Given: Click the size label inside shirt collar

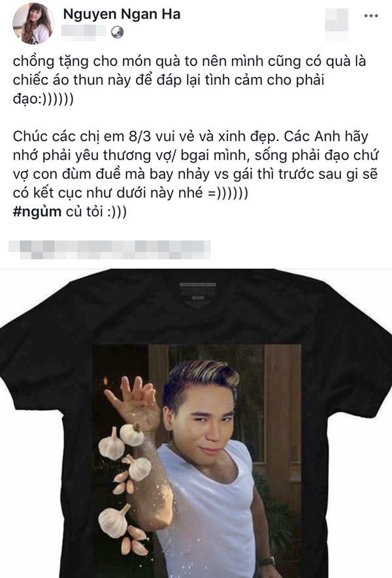Looking at the screenshot, I should click(x=198, y=295).
